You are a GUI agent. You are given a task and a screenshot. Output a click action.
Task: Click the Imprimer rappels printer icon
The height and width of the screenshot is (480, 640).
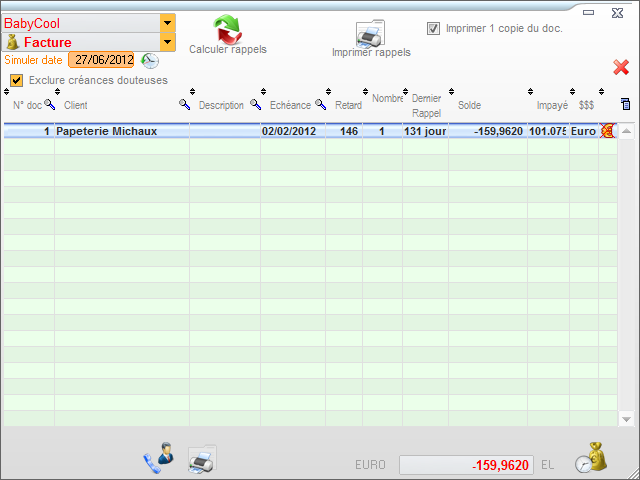pyautogui.click(x=370, y=33)
